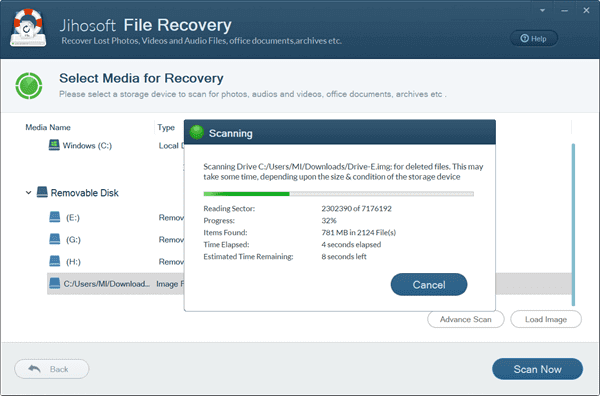This screenshot has width=600, height=396.
Task: Cancel the scanning process
Action: click(429, 284)
